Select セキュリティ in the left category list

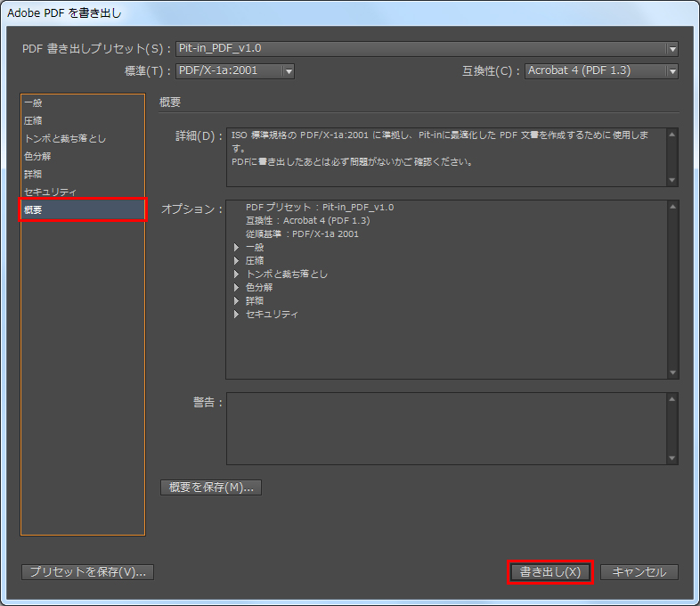(50, 192)
